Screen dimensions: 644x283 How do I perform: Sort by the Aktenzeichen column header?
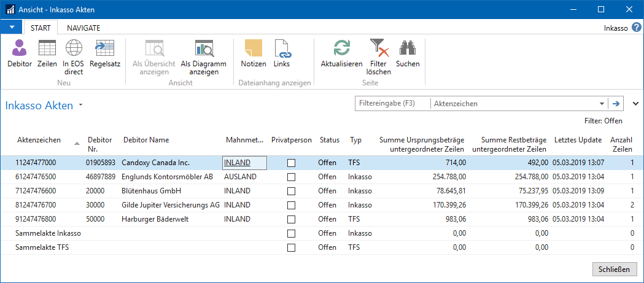(39, 139)
